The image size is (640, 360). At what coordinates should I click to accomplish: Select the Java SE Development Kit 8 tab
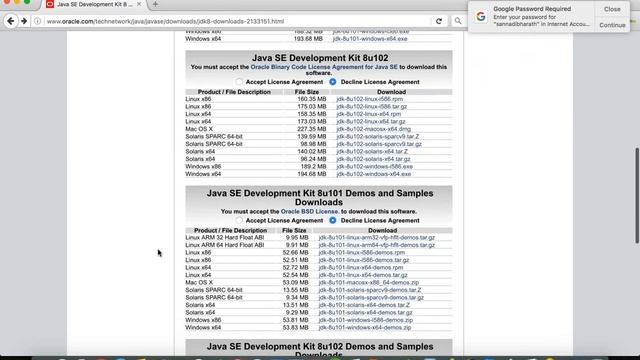pyautogui.click(x=94, y=4)
